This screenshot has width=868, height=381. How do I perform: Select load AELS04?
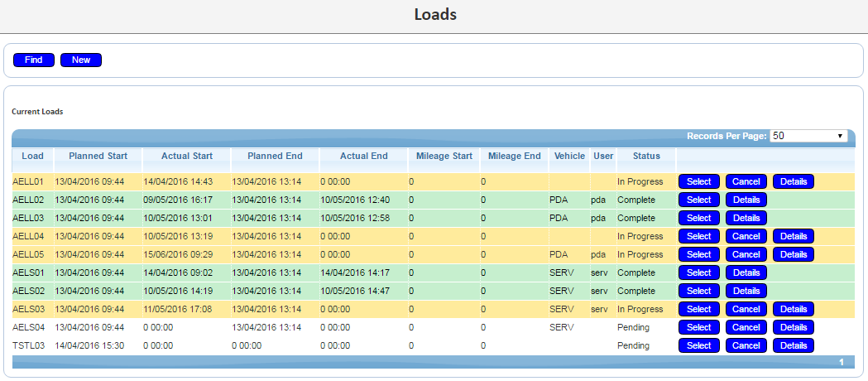pos(699,327)
